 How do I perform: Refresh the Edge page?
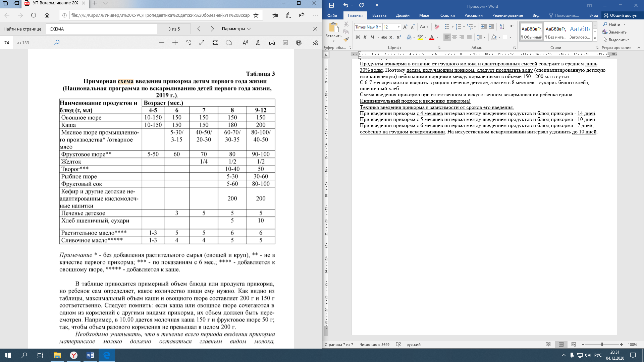tap(34, 15)
